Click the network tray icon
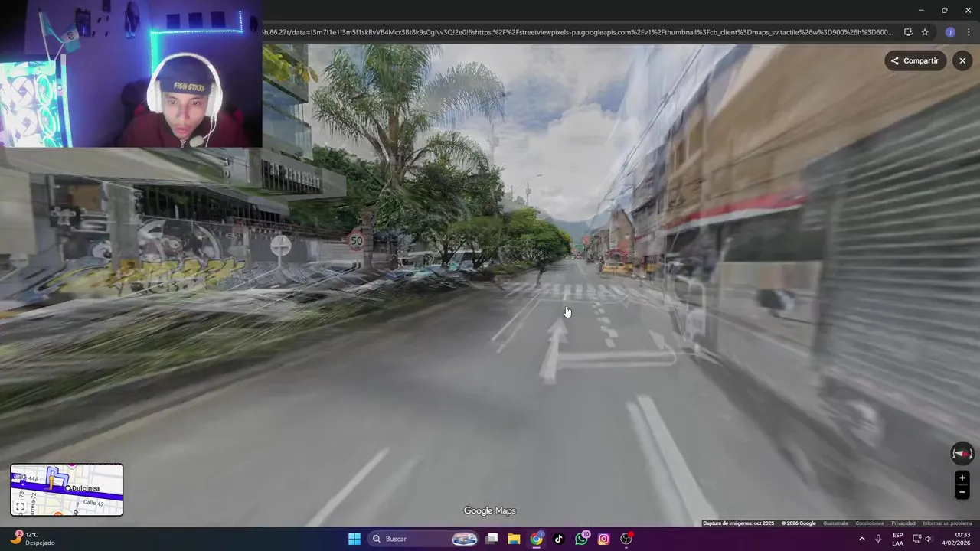The height and width of the screenshot is (551, 980). (x=917, y=539)
